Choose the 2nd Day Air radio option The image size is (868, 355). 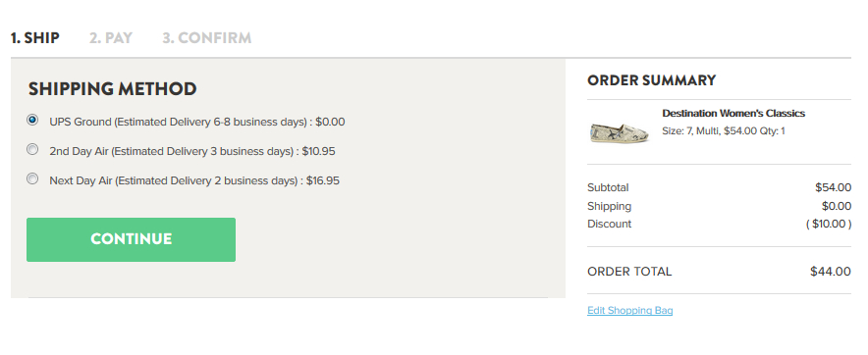[32, 149]
